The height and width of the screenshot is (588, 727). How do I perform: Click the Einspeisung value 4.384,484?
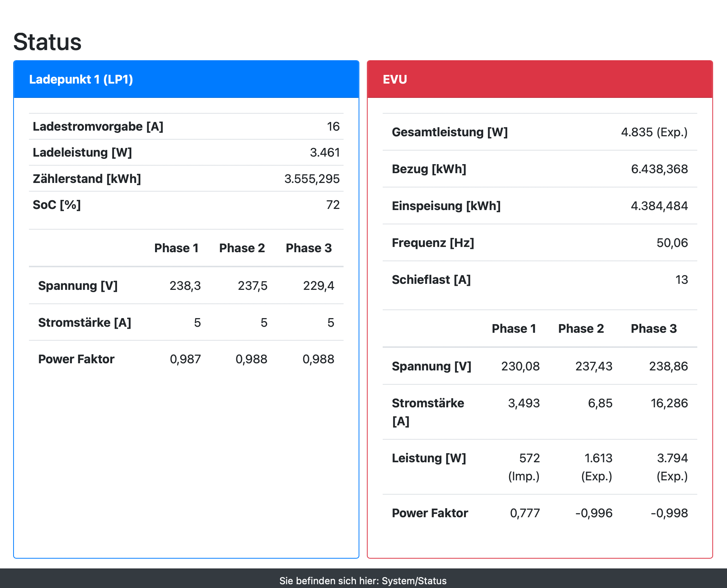tap(659, 206)
